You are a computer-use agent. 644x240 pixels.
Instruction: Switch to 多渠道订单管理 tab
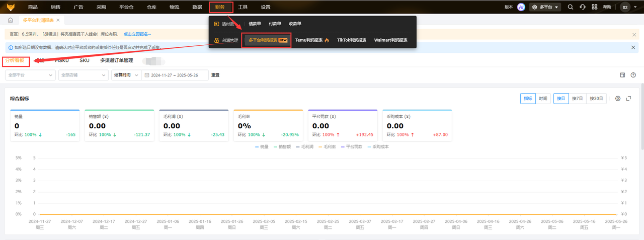point(117,60)
